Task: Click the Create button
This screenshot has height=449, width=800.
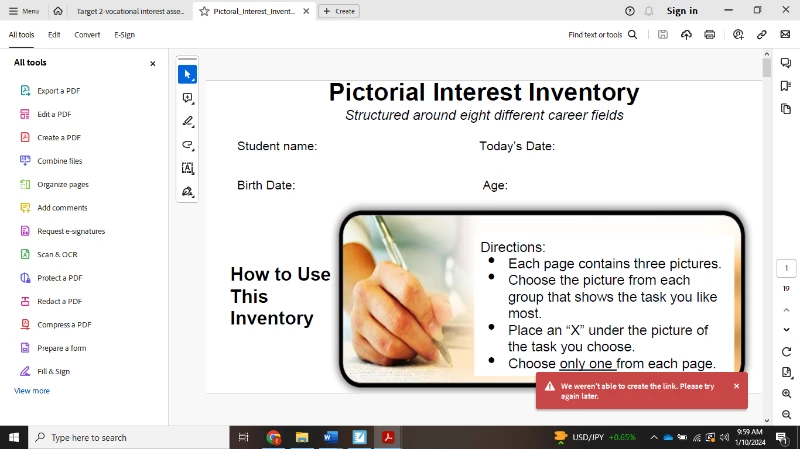Action: (x=339, y=11)
